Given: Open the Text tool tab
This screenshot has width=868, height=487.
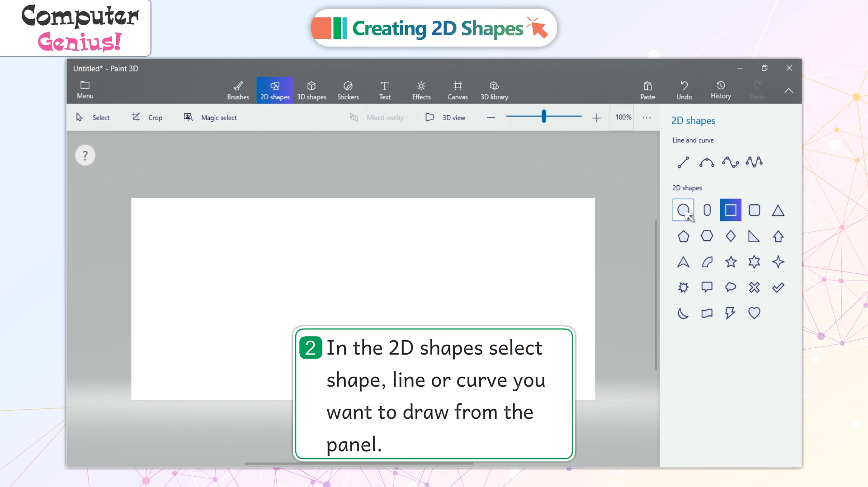Looking at the screenshot, I should (385, 90).
